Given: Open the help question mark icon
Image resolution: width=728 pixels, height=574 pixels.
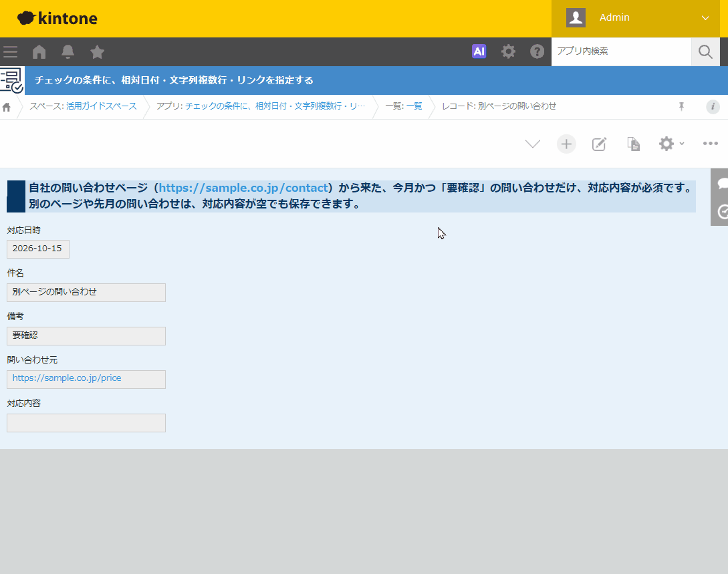Looking at the screenshot, I should 537,51.
